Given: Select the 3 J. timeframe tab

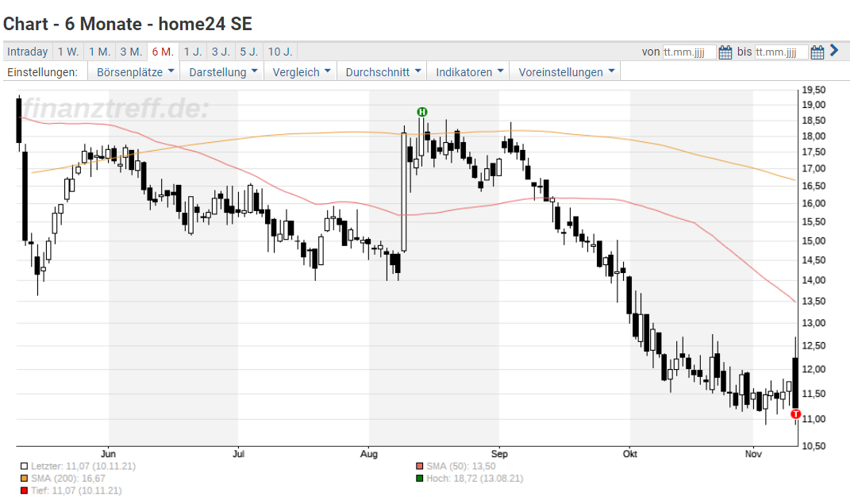Looking at the screenshot, I should (x=221, y=52).
